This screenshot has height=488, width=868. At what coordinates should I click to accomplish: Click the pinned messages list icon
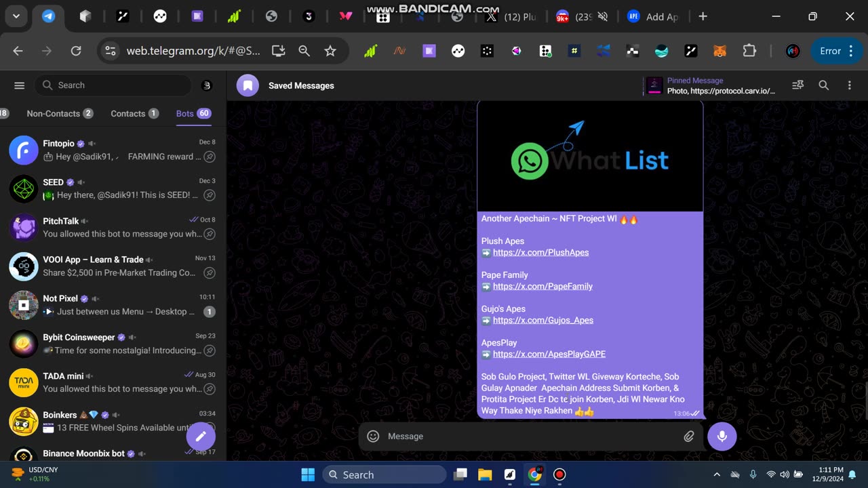coord(797,85)
